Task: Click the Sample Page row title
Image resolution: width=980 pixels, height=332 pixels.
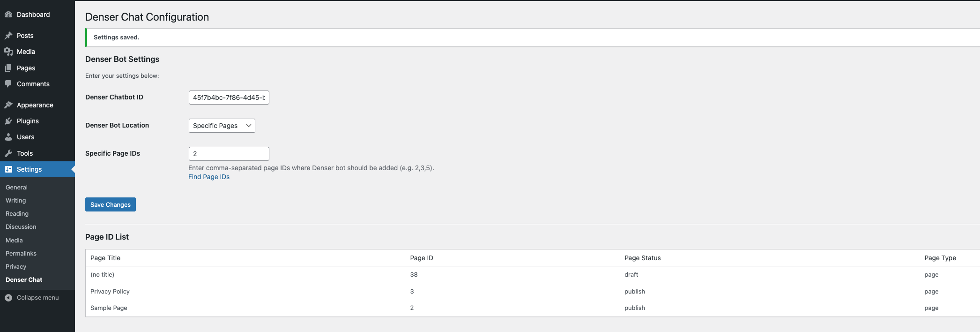Action: pyautogui.click(x=109, y=308)
